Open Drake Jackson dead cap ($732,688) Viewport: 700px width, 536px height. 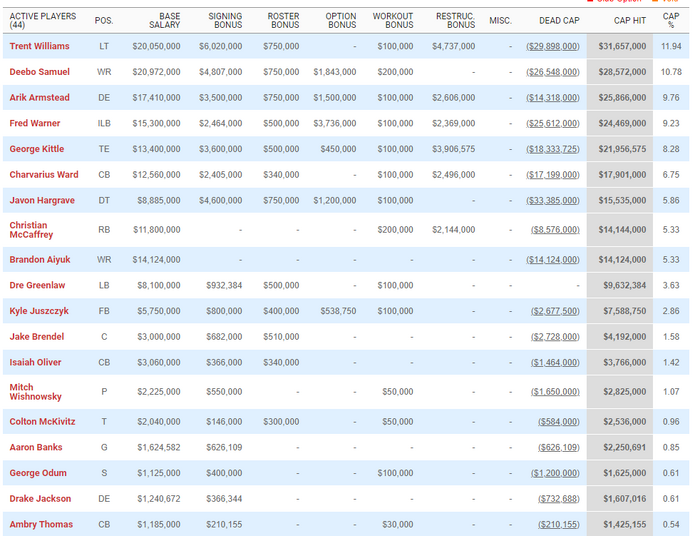click(558, 499)
